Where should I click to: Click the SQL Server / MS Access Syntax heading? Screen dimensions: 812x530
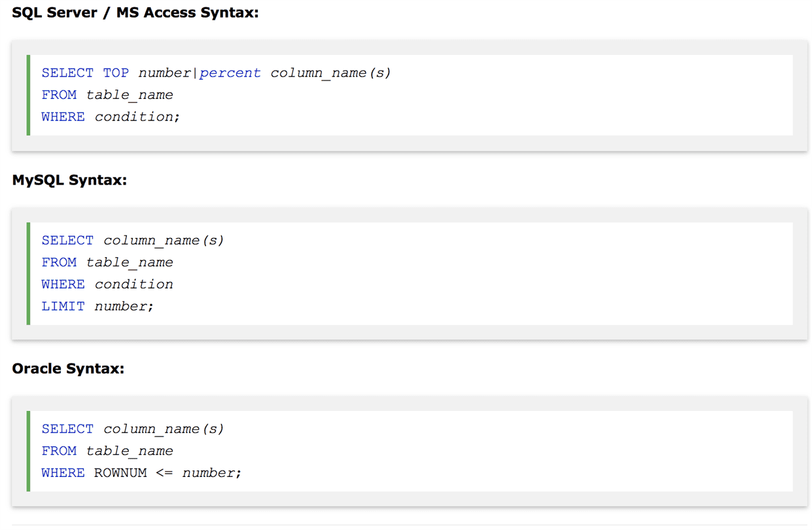tap(135, 12)
